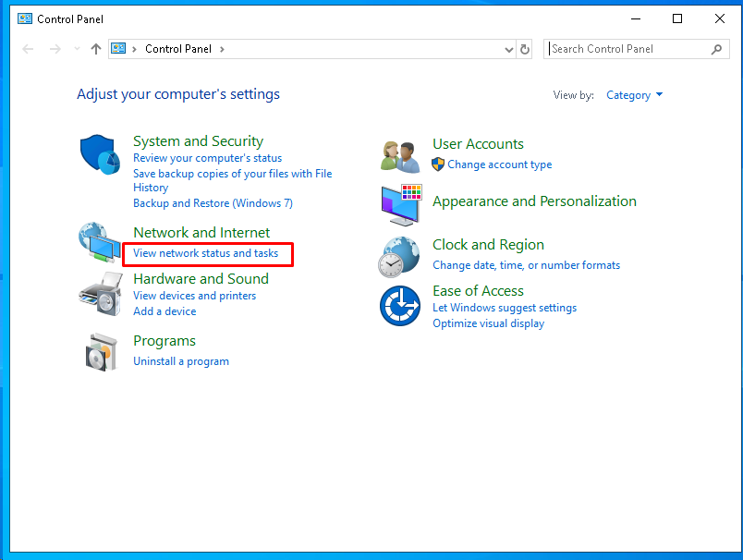Open Ease of Access heading
This screenshot has width=743, height=560.
[x=478, y=291]
